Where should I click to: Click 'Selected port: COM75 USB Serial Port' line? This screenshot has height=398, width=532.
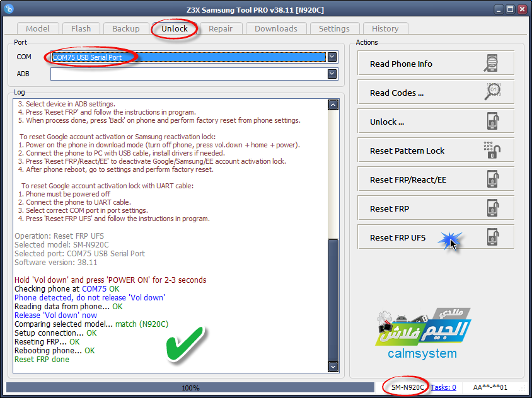[x=79, y=254]
